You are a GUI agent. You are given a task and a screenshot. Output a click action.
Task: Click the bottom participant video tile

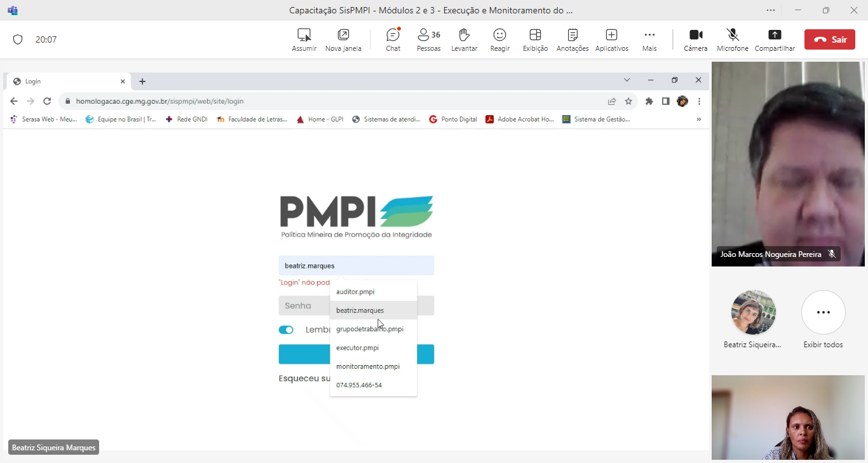pyautogui.click(x=788, y=417)
